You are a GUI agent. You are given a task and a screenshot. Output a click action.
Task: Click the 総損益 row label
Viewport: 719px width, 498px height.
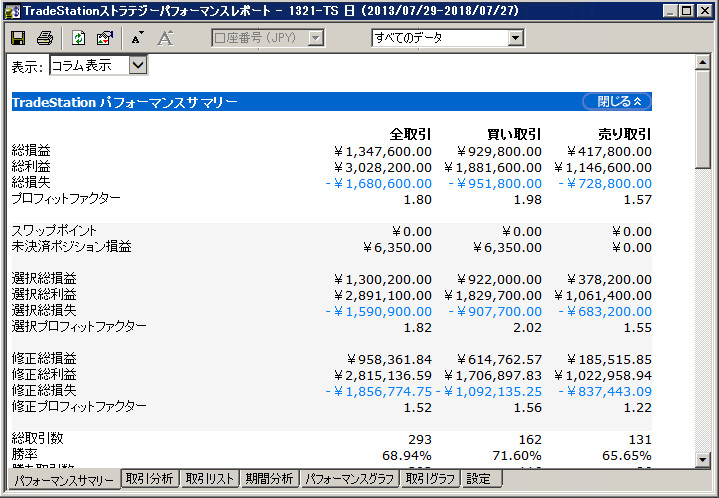click(31, 150)
